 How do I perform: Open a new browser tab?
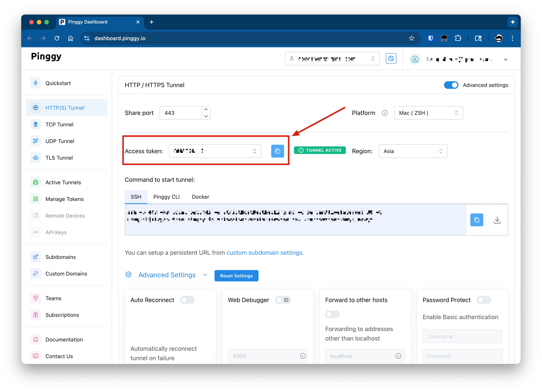pyautogui.click(x=151, y=22)
